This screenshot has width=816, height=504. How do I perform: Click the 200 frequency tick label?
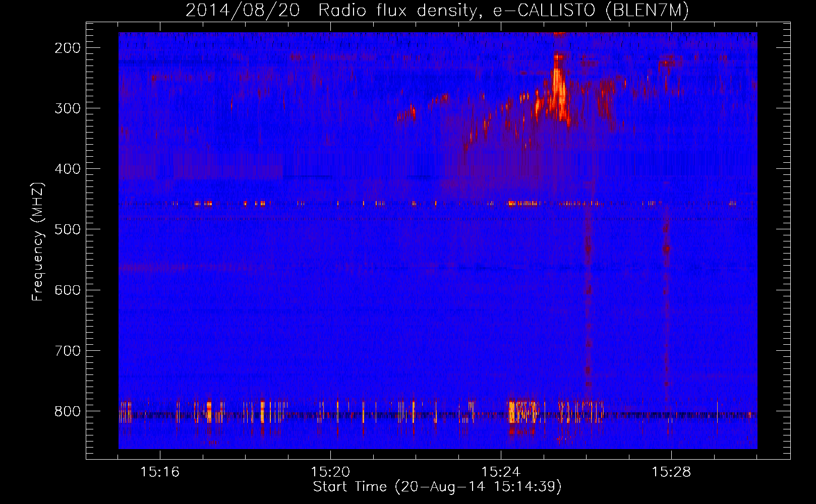click(x=67, y=48)
